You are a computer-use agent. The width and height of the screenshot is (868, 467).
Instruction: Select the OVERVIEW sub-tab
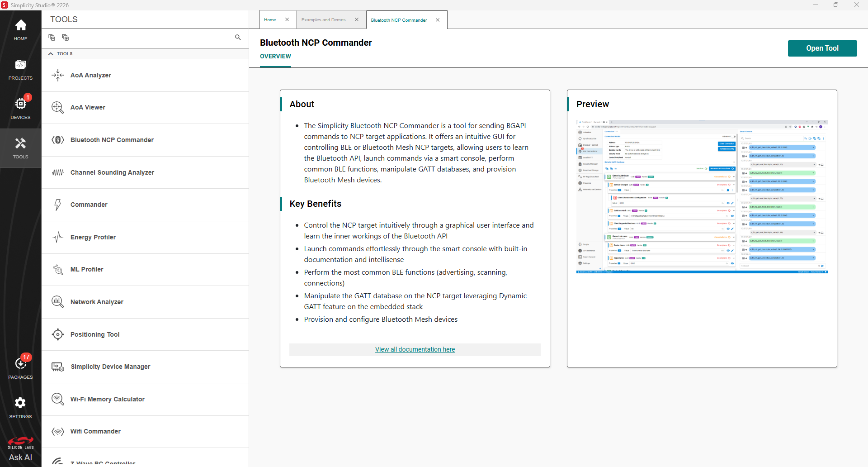tap(275, 56)
